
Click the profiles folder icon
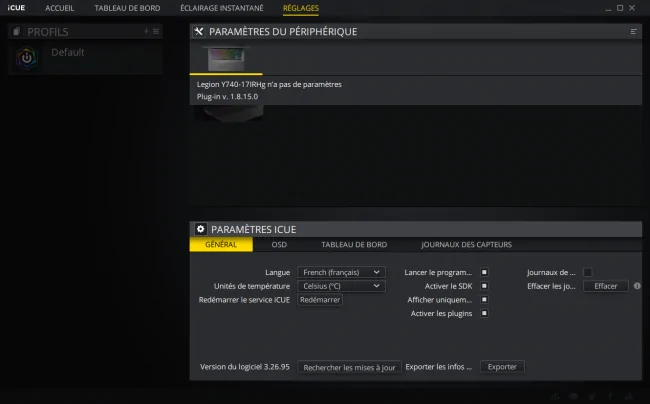pyautogui.click(x=17, y=31)
